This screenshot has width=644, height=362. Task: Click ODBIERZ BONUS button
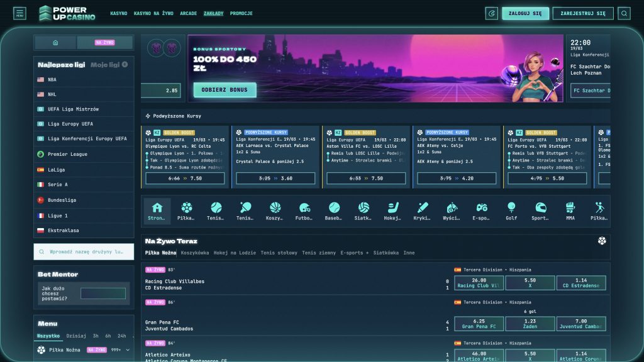pos(225,90)
